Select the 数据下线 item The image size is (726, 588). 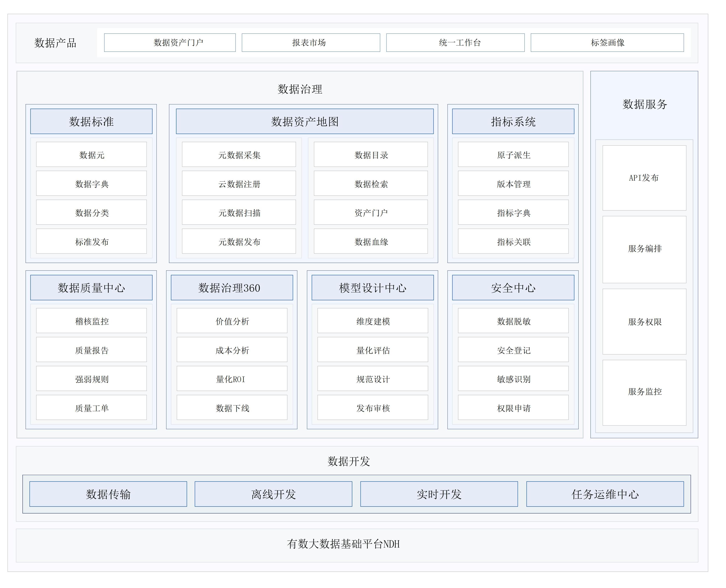[232, 408]
